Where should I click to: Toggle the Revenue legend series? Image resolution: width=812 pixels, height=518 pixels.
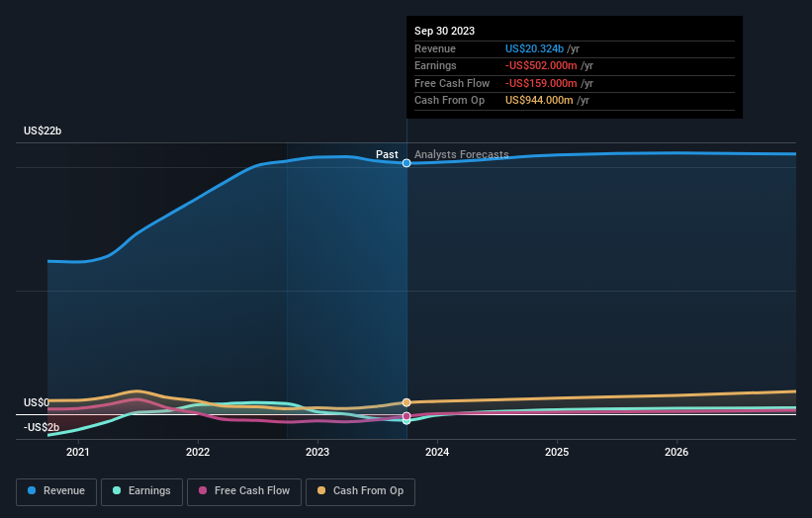(56, 491)
